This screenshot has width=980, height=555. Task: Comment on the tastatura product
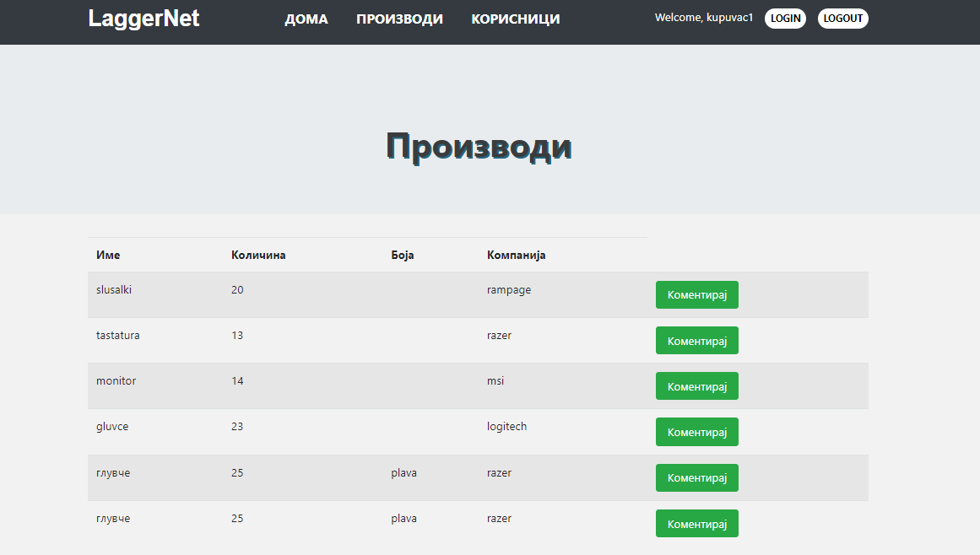[696, 341]
